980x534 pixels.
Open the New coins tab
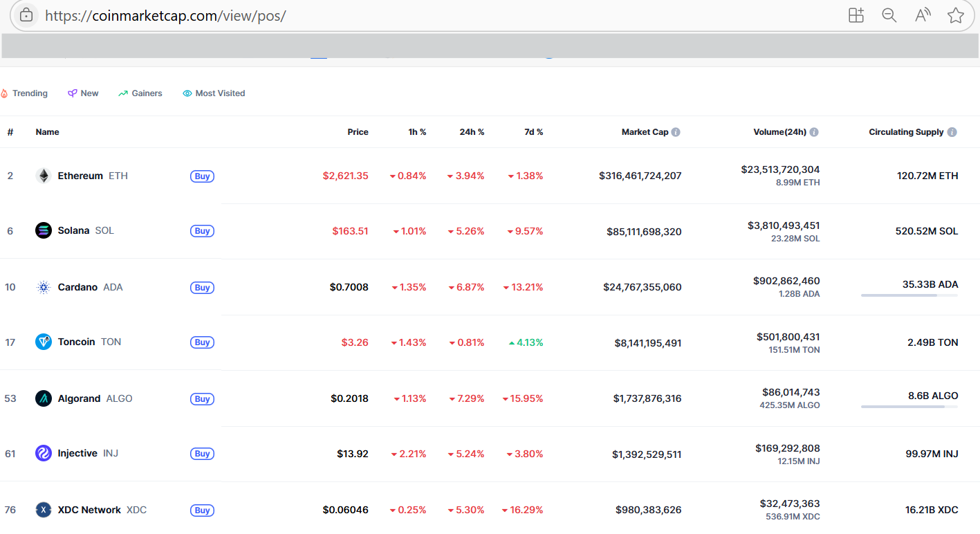click(83, 93)
